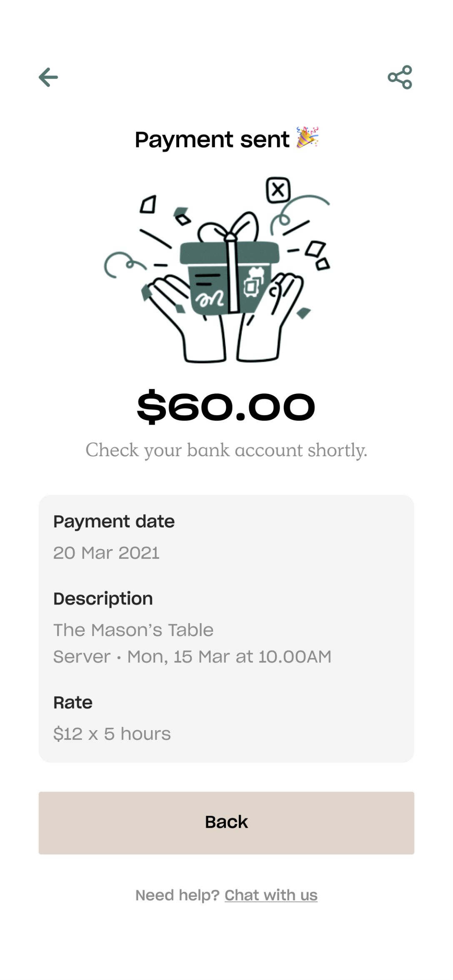Screen dimensions: 453x980
Task: Select the $60.00 amount
Action: pos(226,407)
